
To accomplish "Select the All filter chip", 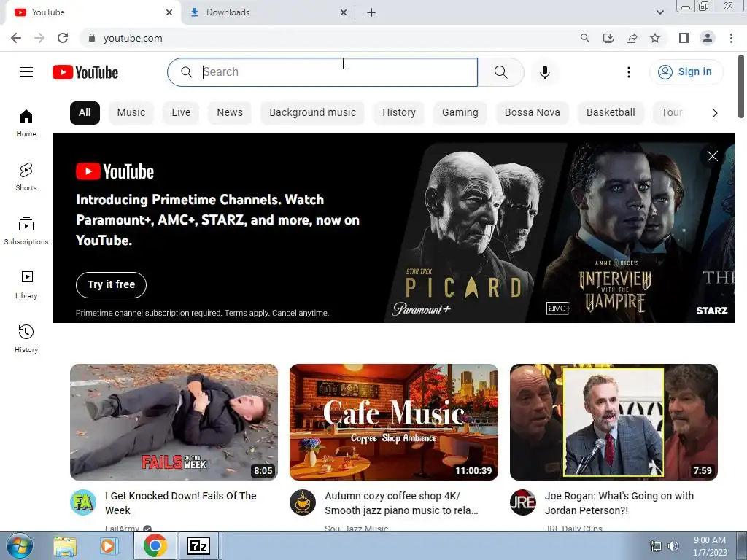I will pyautogui.click(x=85, y=113).
